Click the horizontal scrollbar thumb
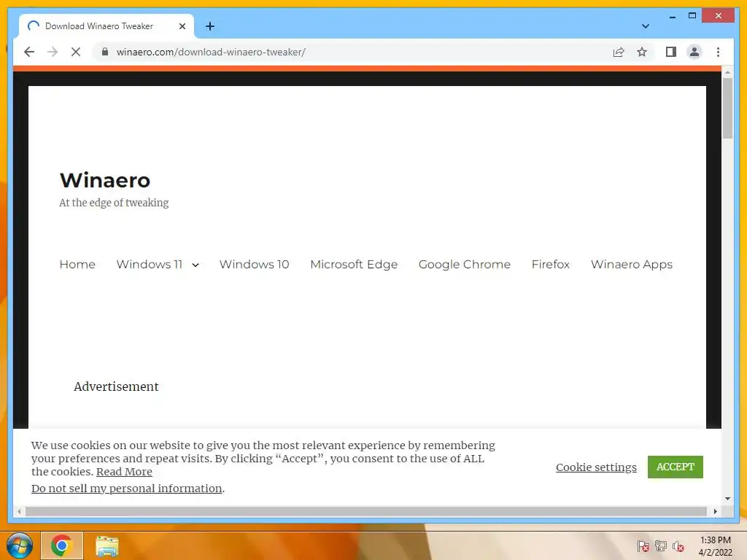The width and height of the screenshot is (747, 560). 366,511
